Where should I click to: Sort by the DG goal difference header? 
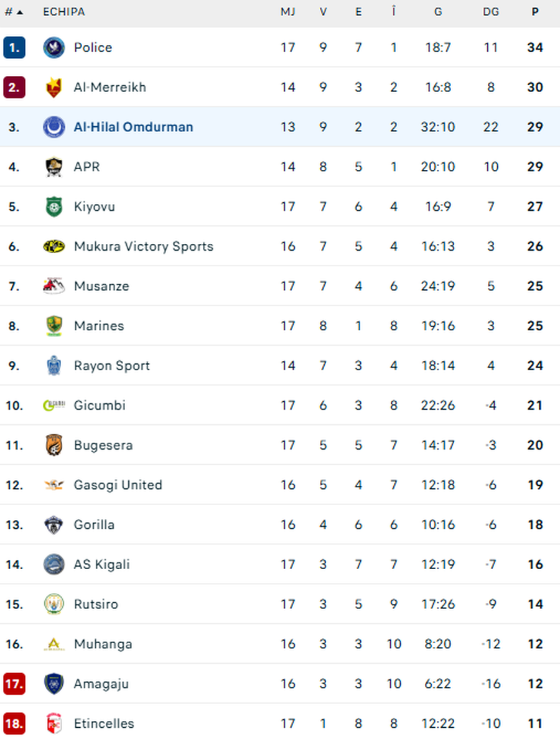491,12
